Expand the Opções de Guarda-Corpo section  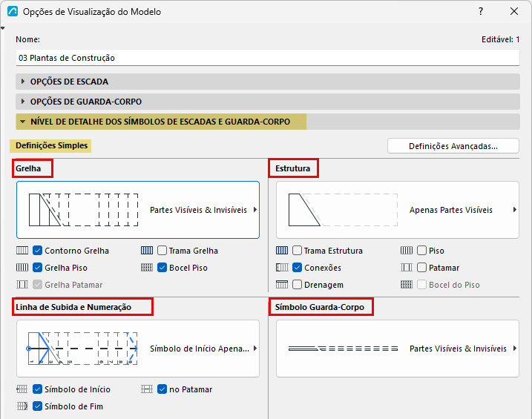coord(268,102)
